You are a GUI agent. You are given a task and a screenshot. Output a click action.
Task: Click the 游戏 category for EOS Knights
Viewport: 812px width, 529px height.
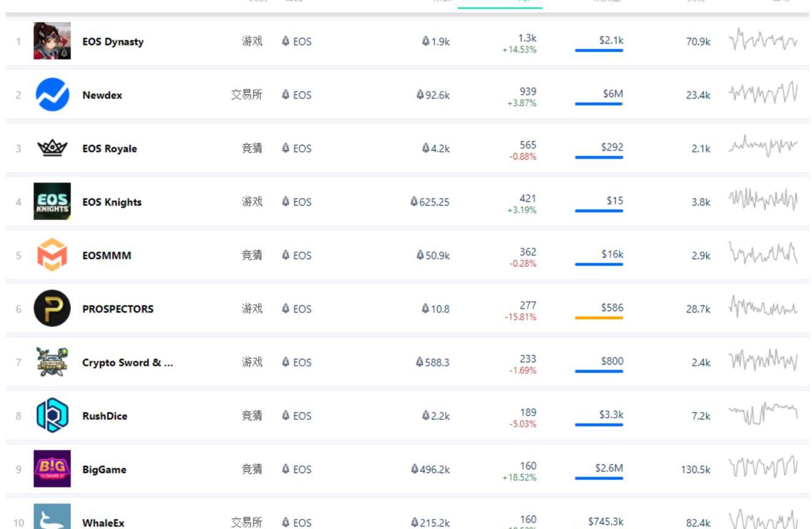tap(252, 202)
